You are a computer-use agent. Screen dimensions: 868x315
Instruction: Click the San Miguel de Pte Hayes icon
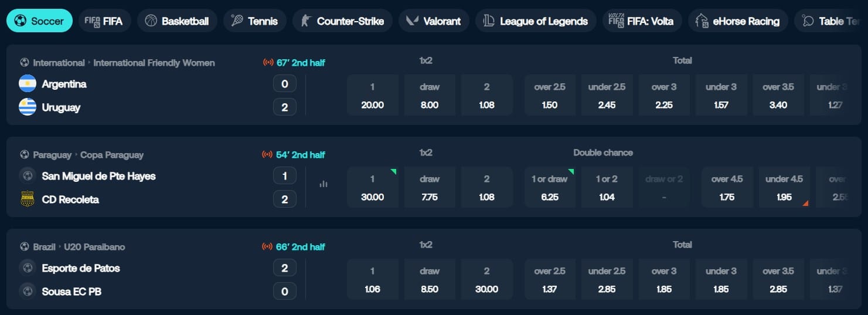coord(28,176)
